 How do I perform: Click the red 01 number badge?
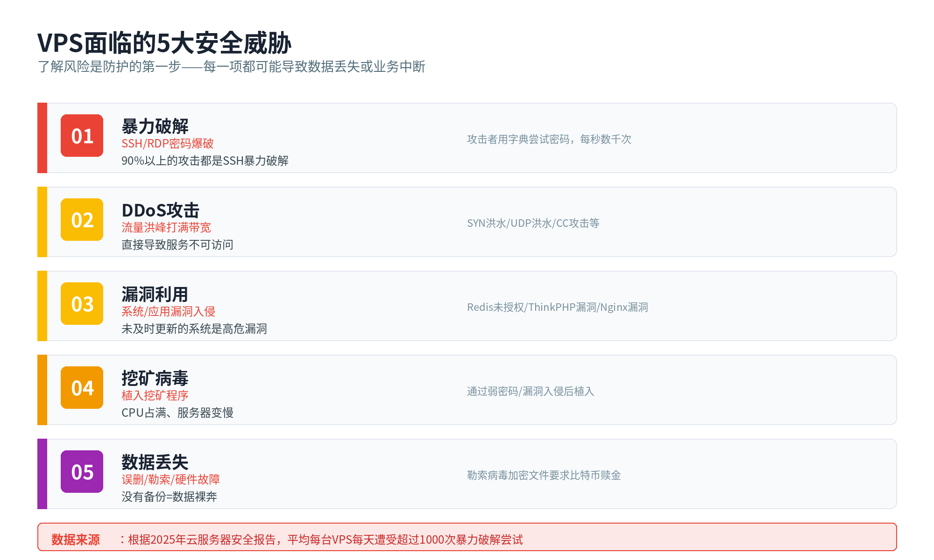pyautogui.click(x=82, y=135)
